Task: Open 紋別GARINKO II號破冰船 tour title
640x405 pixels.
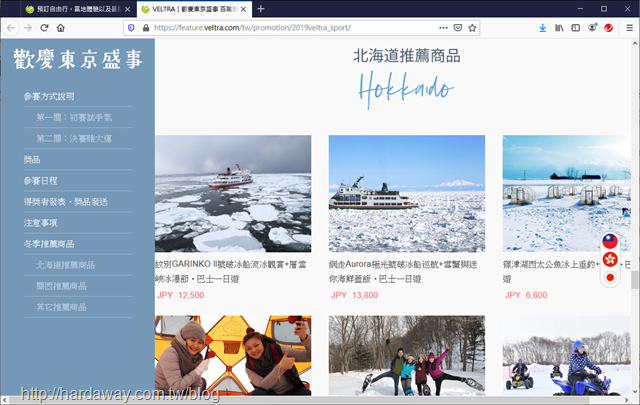Action: click(231, 271)
